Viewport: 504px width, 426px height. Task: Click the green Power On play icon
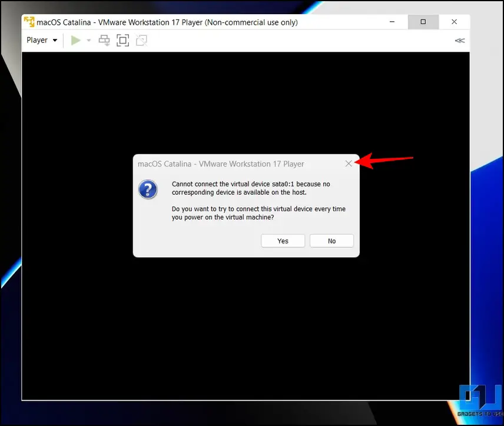pos(75,40)
